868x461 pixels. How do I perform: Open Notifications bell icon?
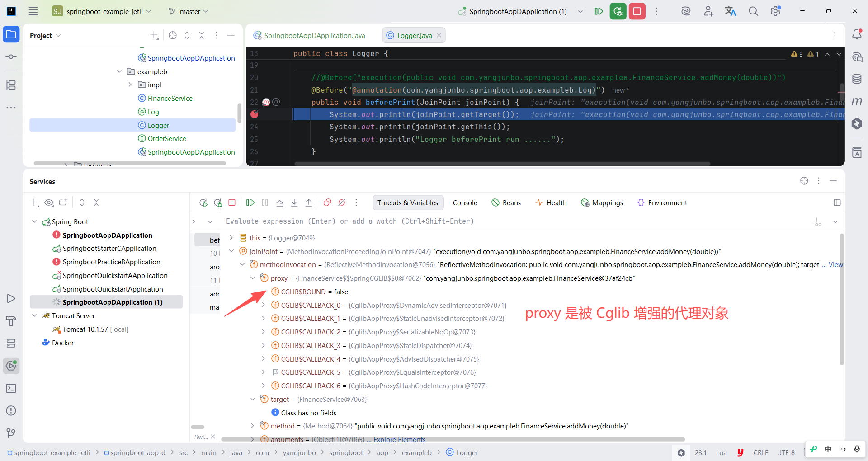tap(857, 34)
